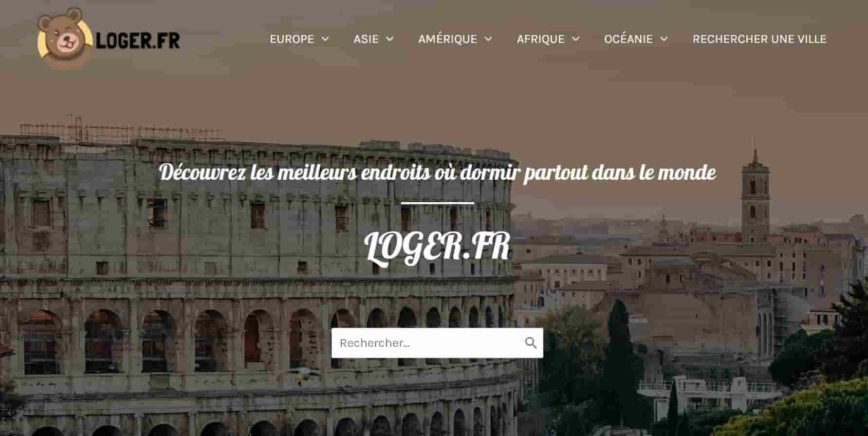Click the white divider line under headline
This screenshot has height=436, width=868.
click(437, 203)
